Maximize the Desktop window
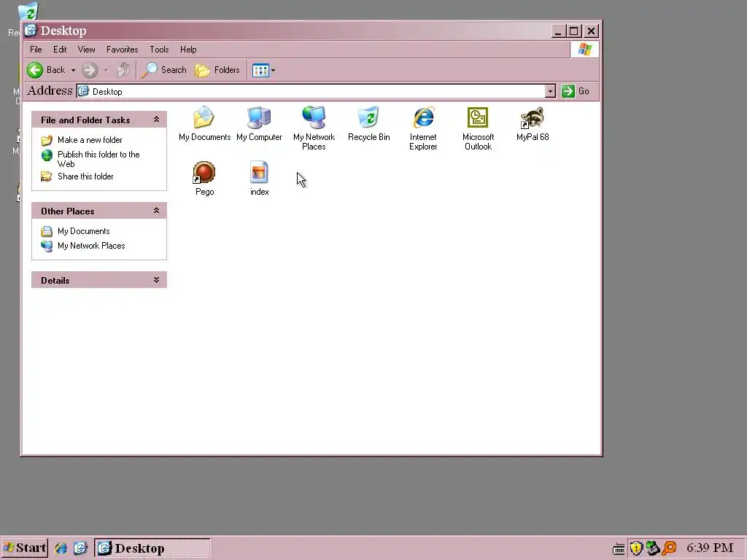 pyautogui.click(x=574, y=31)
